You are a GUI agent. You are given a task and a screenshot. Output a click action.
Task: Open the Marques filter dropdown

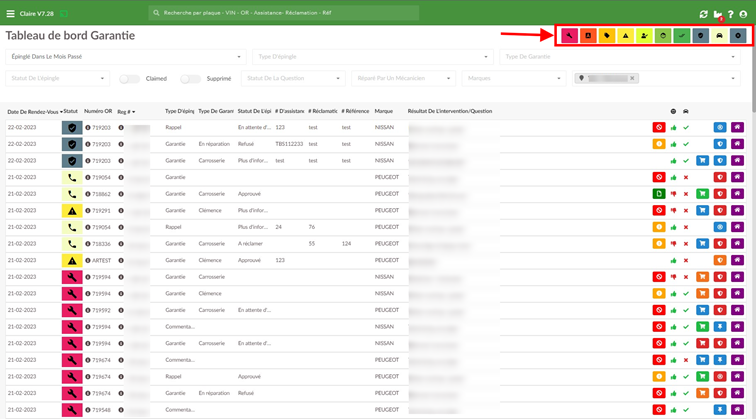[x=514, y=78]
